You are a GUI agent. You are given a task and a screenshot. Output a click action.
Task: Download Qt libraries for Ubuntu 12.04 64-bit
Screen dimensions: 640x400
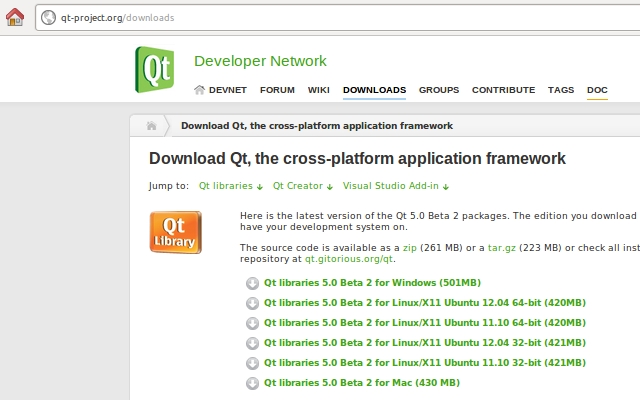pos(424,303)
